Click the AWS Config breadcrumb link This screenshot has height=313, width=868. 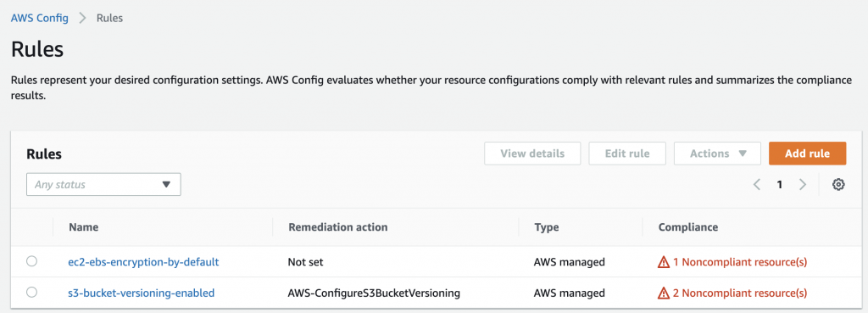pos(40,19)
